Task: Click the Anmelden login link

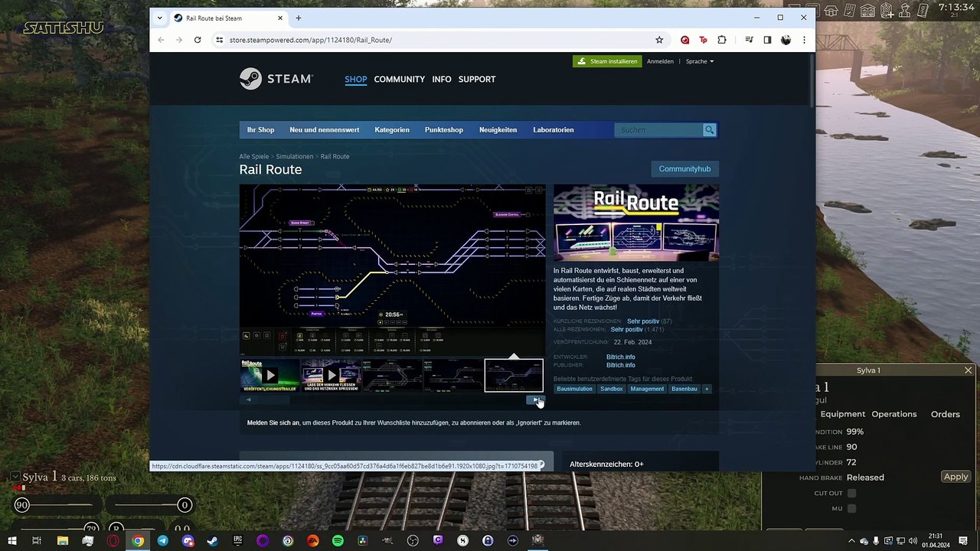Action: tap(660, 61)
